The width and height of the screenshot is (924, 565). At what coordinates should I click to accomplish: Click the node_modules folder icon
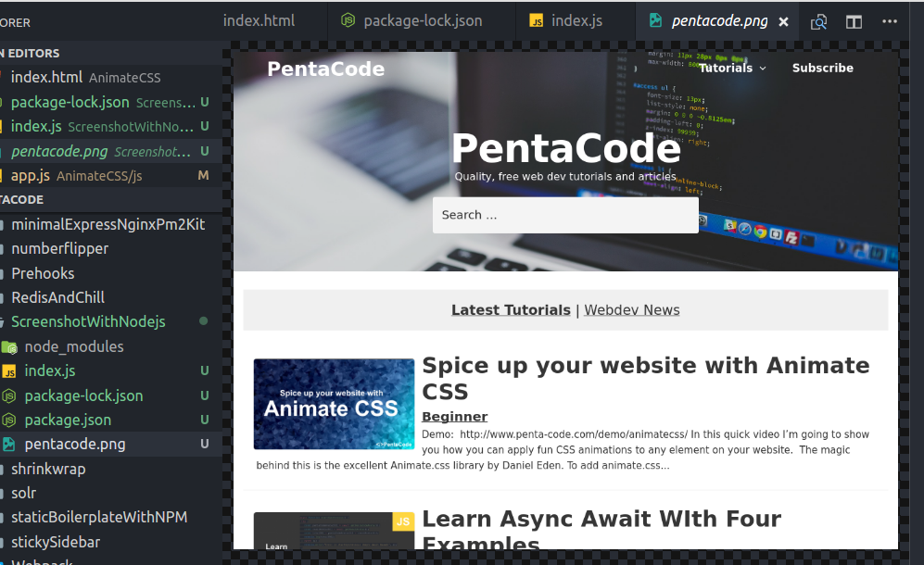(9, 347)
